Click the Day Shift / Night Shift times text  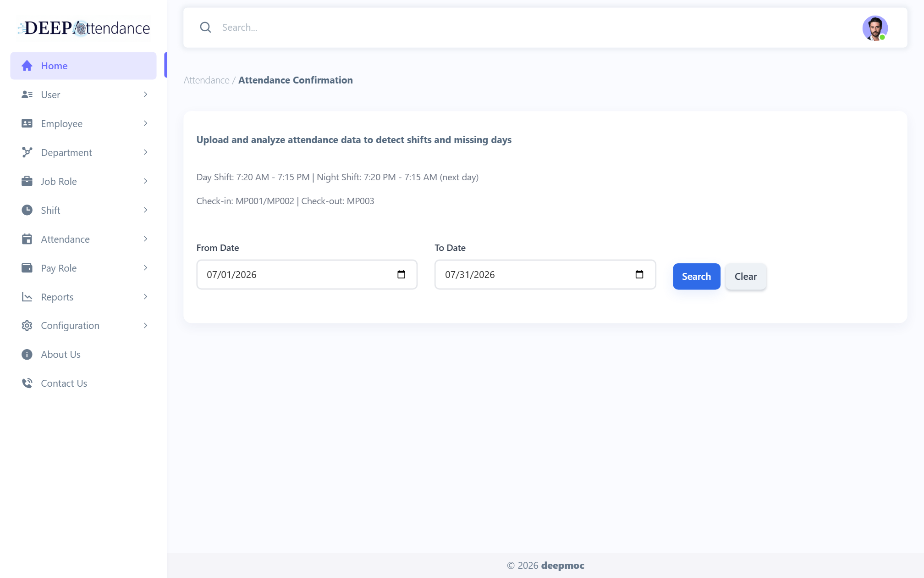coord(337,177)
